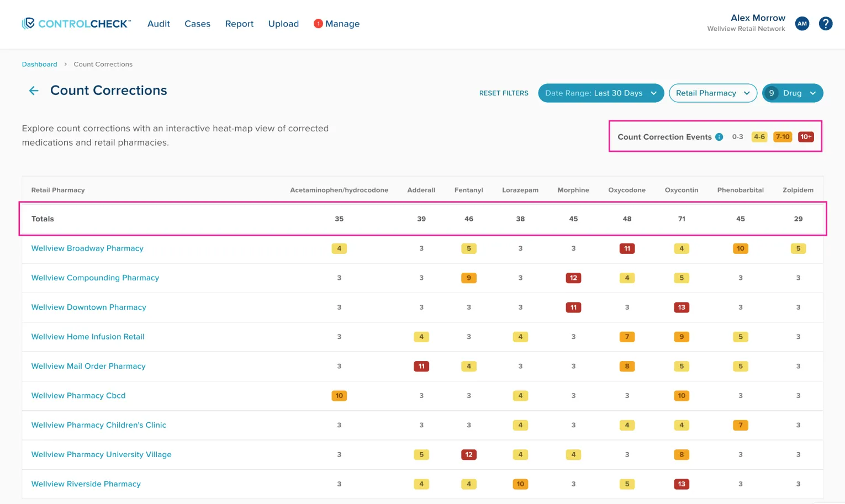This screenshot has width=845, height=504.
Task: Click the Fentanyl column header
Action: click(x=469, y=190)
